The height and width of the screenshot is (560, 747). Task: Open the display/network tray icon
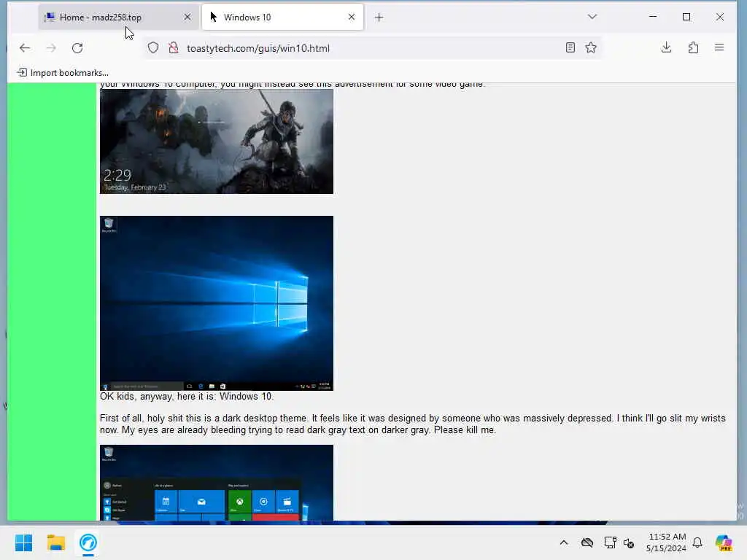coord(610,542)
